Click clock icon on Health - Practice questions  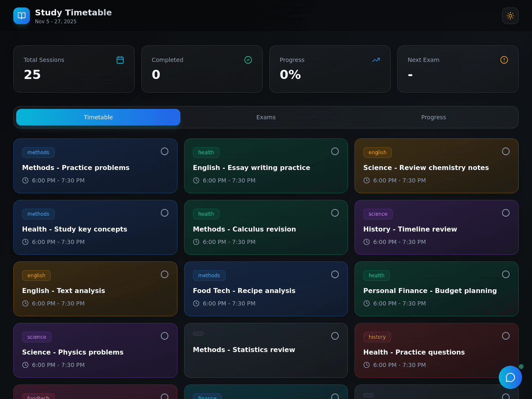tap(367, 365)
